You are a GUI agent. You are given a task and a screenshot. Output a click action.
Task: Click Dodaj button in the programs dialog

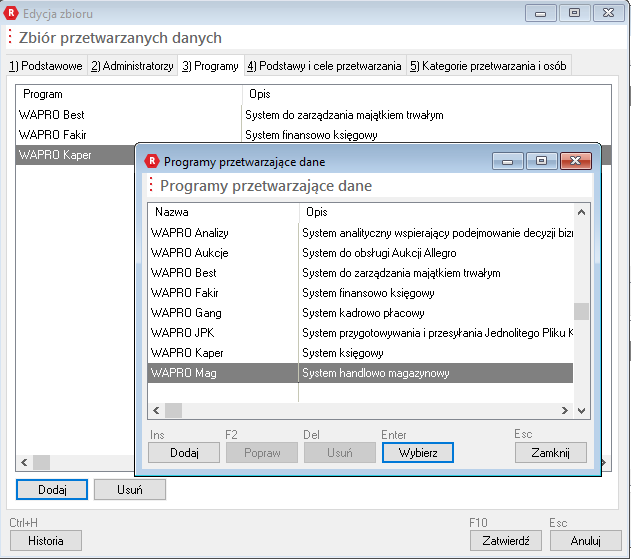[x=184, y=453]
